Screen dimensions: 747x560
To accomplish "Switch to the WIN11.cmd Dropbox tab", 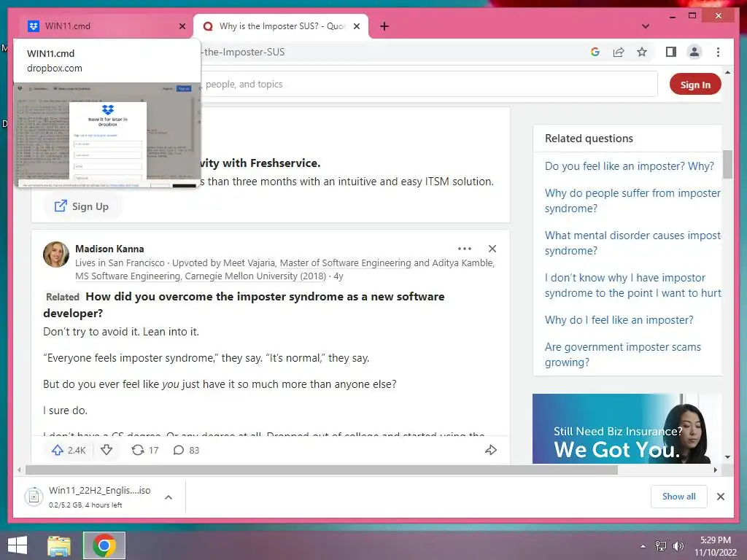I will click(102, 26).
